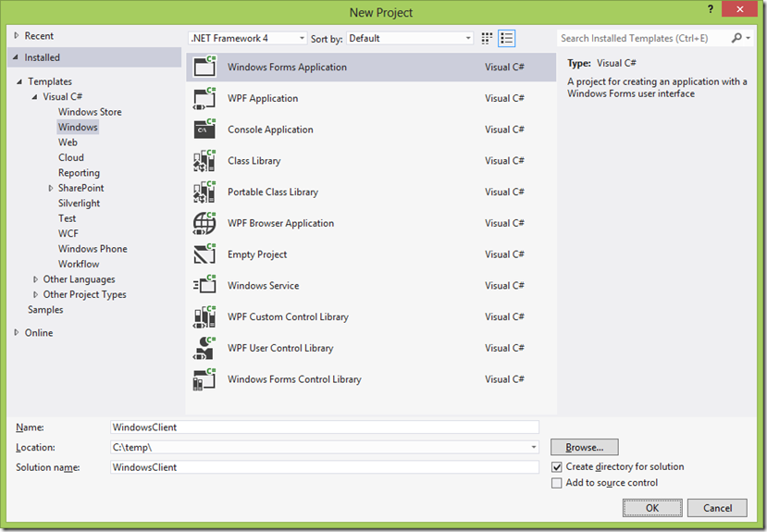
Task: Click the search magnifier icon
Action: click(736, 38)
